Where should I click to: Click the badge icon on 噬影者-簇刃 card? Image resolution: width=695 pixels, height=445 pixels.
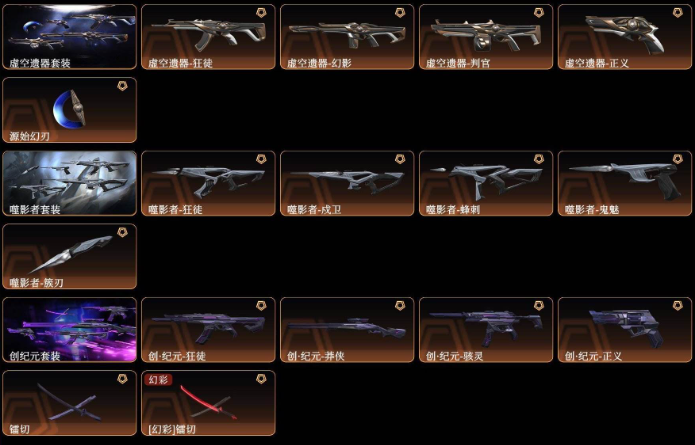(x=122, y=232)
